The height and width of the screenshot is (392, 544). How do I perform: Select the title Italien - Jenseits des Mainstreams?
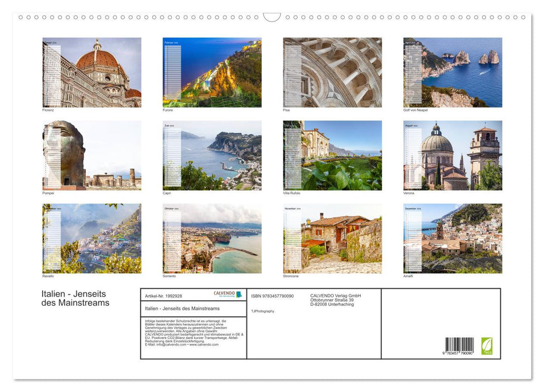click(x=75, y=297)
